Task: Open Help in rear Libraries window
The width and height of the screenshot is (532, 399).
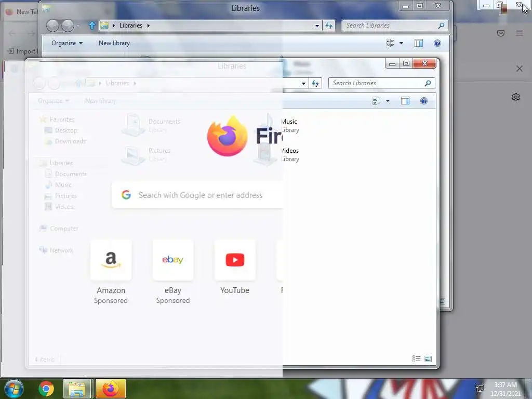Action: [437, 43]
